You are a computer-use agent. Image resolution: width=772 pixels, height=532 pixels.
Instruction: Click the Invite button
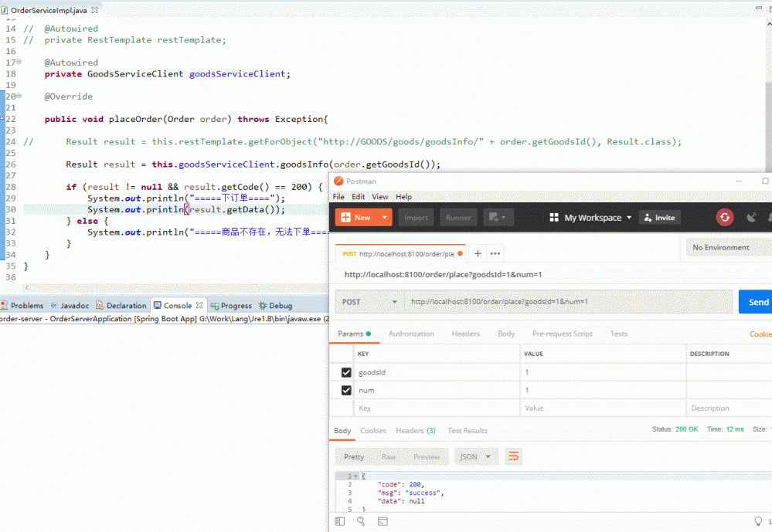659,218
